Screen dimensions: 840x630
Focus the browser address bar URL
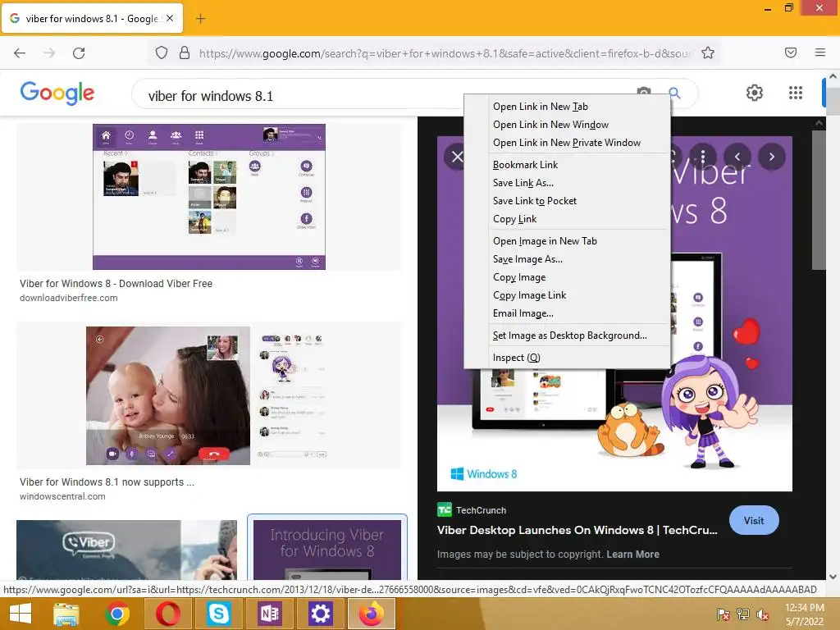(445, 53)
